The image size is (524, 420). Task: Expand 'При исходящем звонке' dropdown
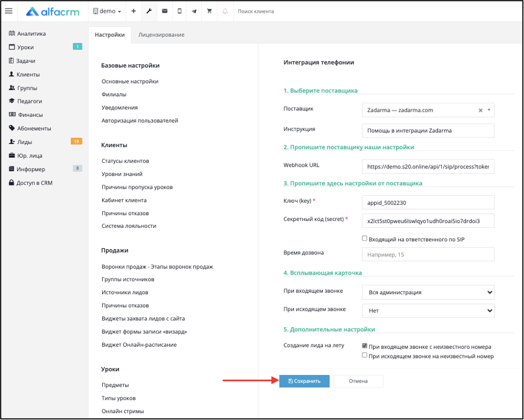point(428,310)
